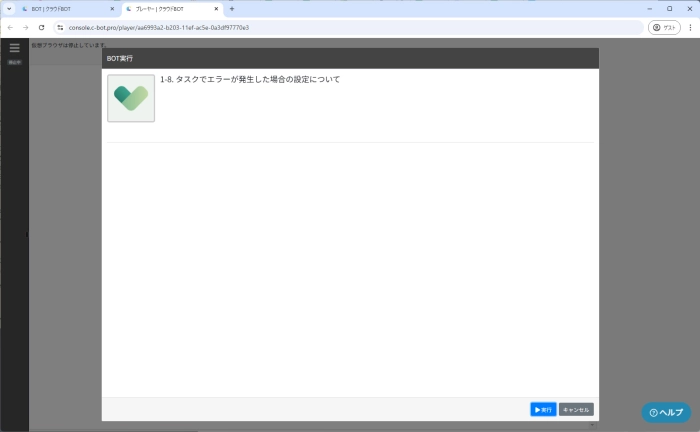Open the ゲスト profile button
700x432 pixels.
click(664, 27)
